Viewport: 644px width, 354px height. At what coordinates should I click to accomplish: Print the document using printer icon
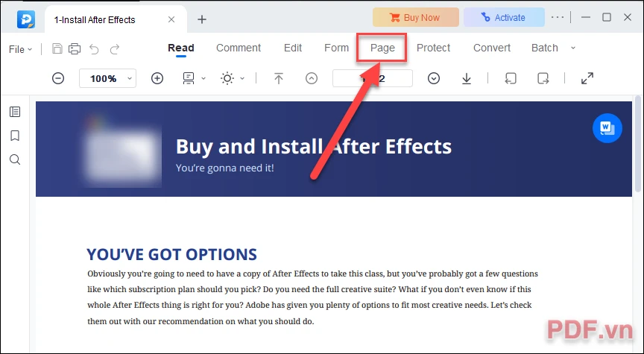pyautogui.click(x=75, y=49)
